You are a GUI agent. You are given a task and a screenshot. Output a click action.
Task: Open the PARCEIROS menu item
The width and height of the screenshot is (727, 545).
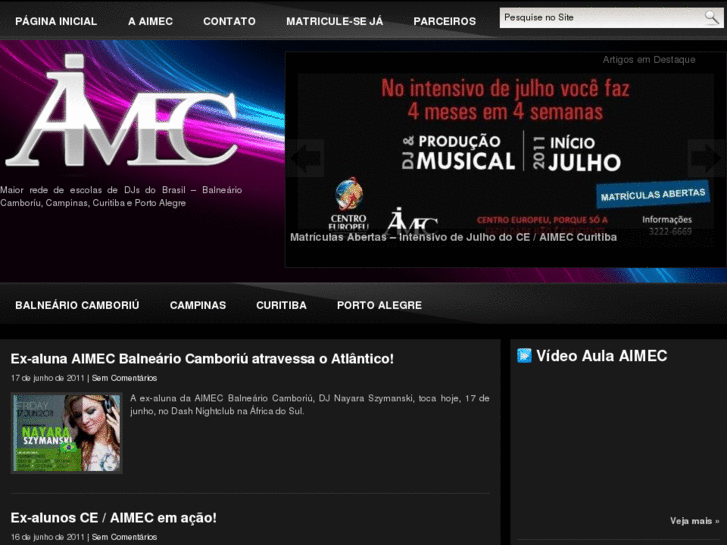click(445, 21)
